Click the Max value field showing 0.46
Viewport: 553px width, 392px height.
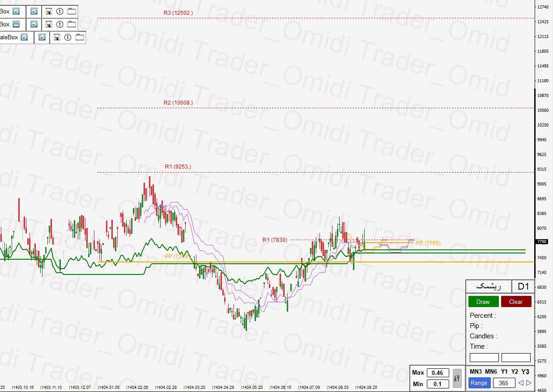pyautogui.click(x=437, y=373)
